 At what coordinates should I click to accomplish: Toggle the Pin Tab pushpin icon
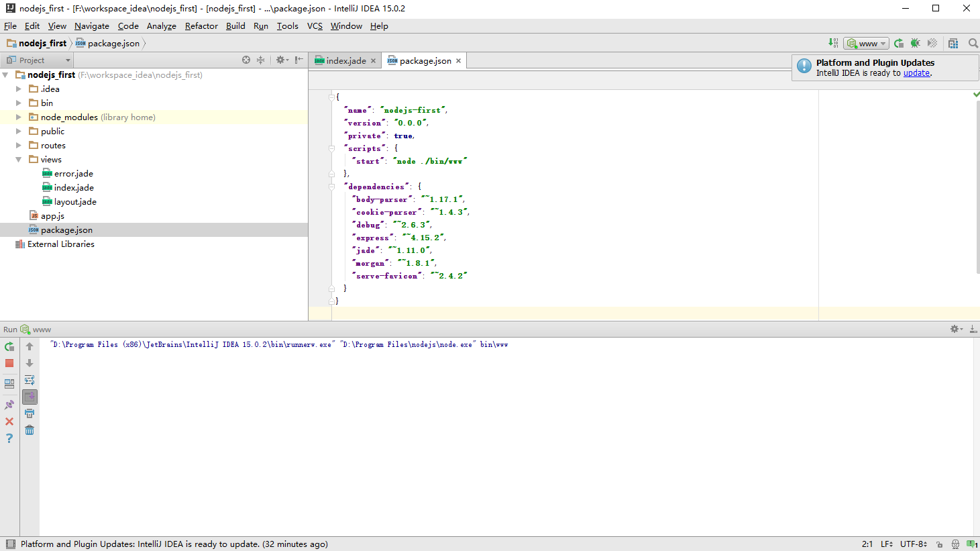coord(9,405)
